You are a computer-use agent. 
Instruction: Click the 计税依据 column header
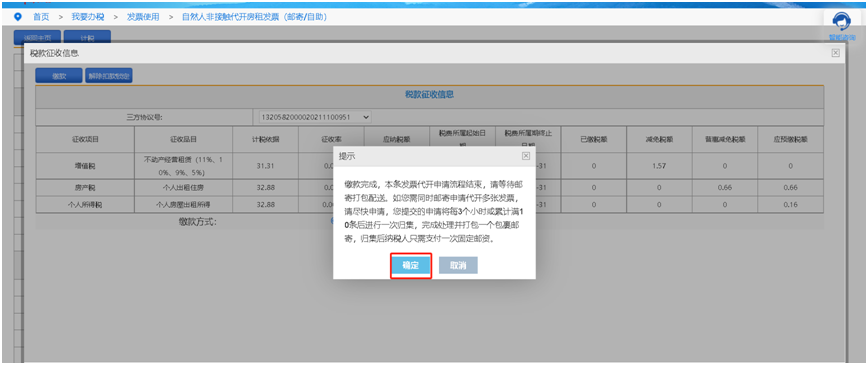point(266,139)
